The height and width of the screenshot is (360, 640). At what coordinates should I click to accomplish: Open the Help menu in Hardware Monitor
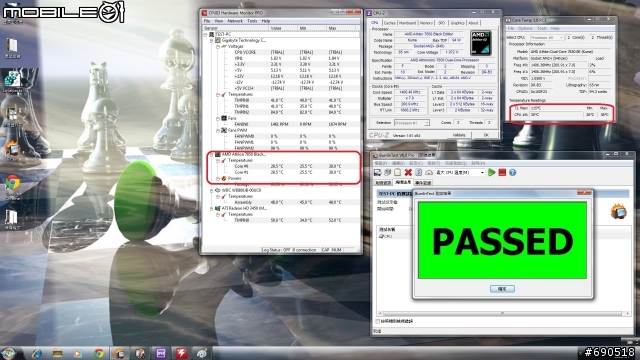pos(266,21)
